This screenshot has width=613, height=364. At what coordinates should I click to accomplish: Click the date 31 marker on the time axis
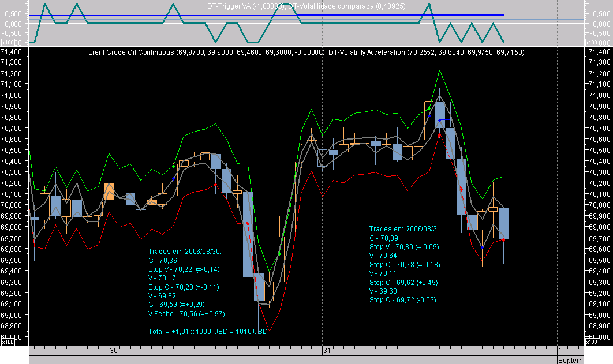point(327,349)
